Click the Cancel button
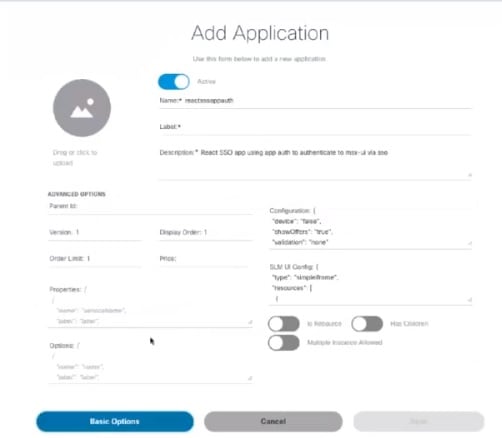The height and width of the screenshot is (438, 502). pyautogui.click(x=273, y=421)
